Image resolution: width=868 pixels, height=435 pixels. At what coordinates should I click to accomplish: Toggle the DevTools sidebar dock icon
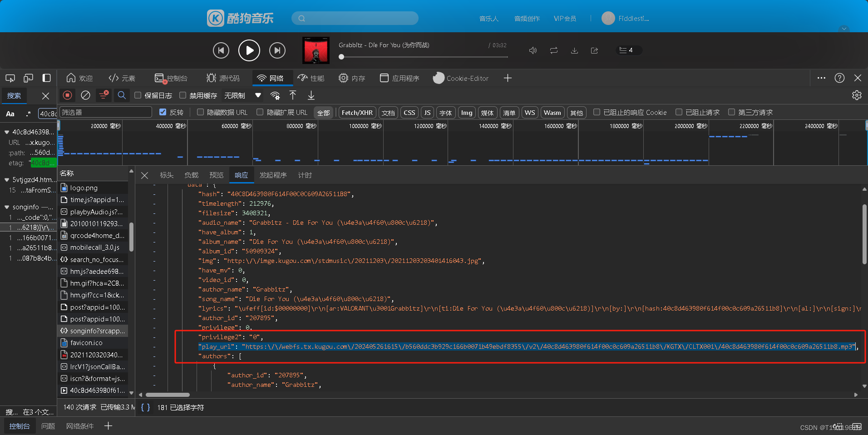click(46, 78)
